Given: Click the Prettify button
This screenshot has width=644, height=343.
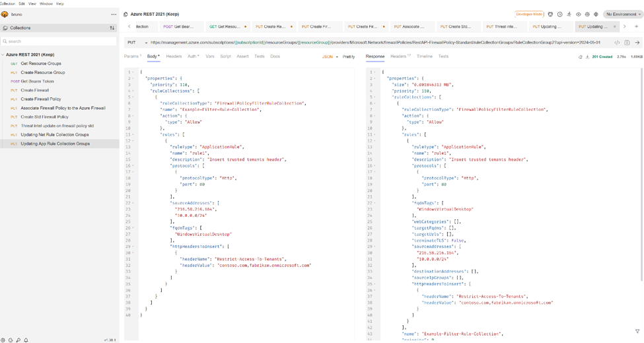Looking at the screenshot, I should (x=349, y=57).
